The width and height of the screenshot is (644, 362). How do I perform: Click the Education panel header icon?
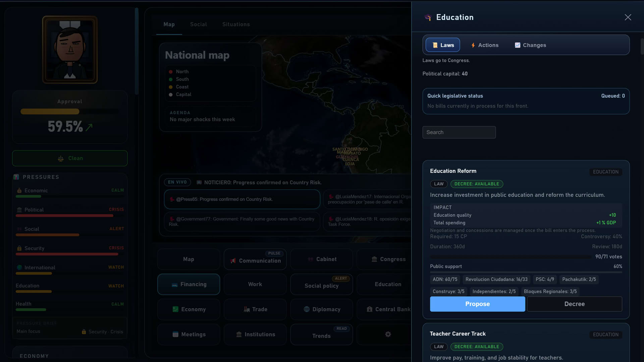click(x=428, y=17)
